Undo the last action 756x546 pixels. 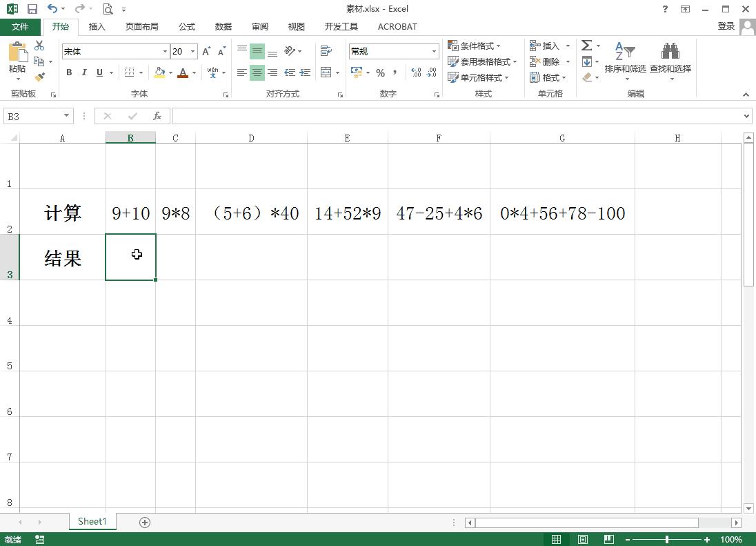(52, 9)
